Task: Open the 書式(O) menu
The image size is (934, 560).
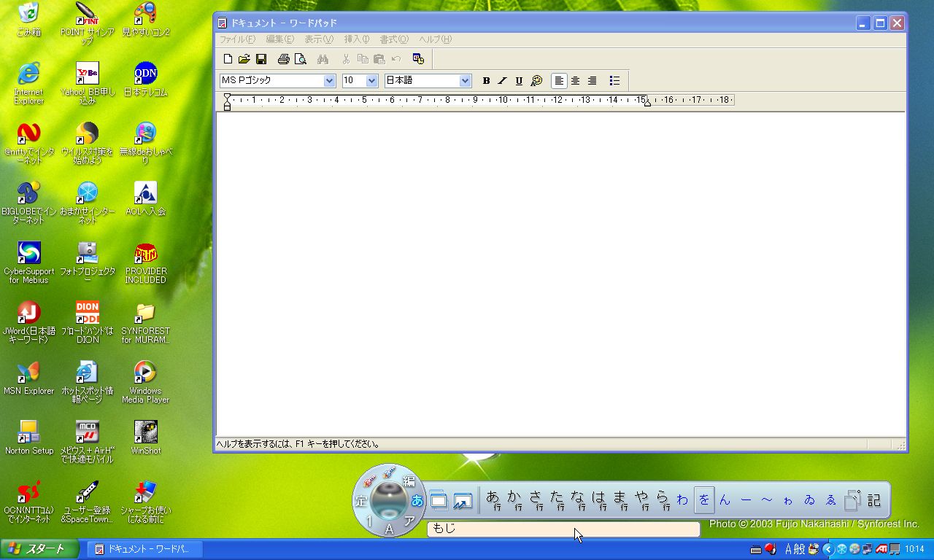Action: pos(393,39)
